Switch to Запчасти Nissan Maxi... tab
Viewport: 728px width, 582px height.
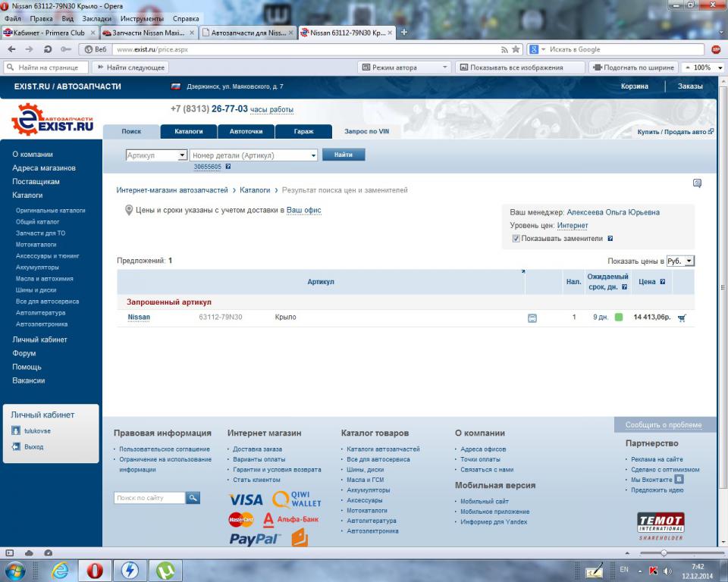tap(148, 33)
